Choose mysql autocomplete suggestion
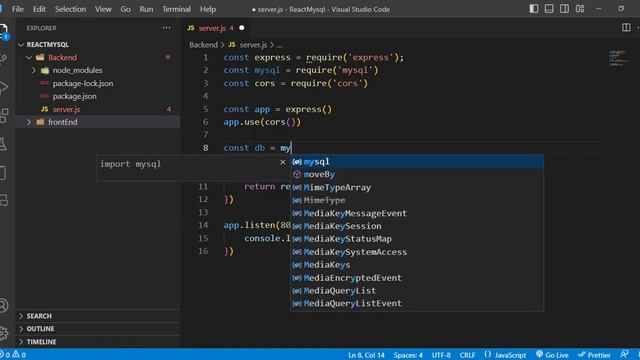Screen dimensions: 640x360 tap(417, 162)
